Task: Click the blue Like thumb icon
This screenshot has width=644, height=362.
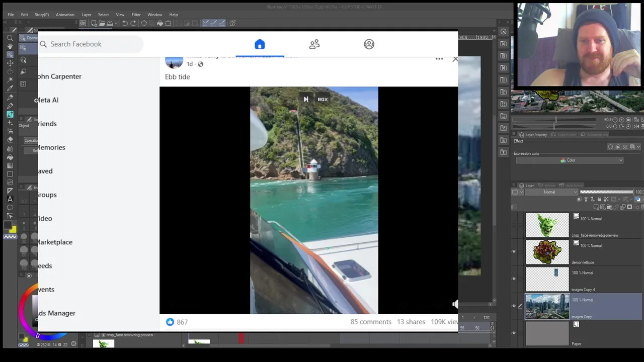Action: (170, 322)
